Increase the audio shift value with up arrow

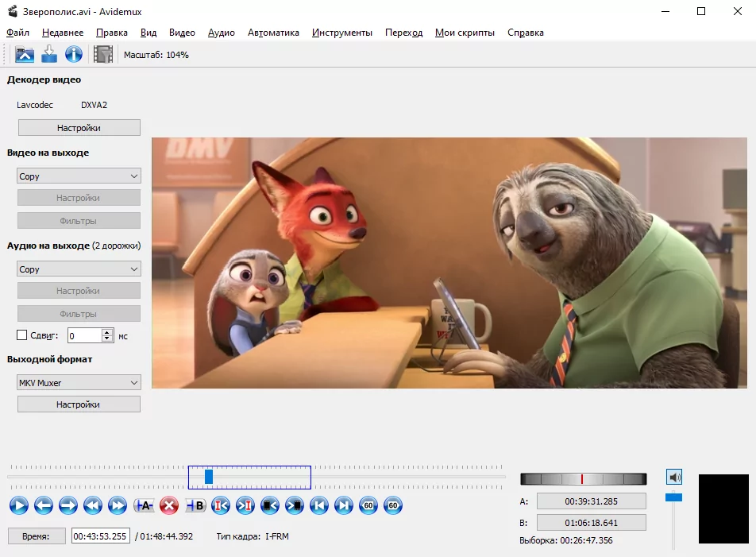107,332
